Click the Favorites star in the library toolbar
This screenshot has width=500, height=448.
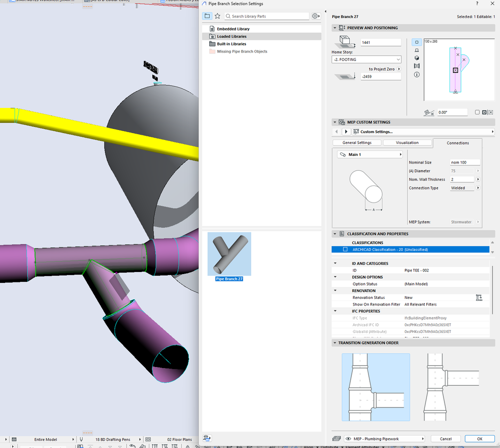pos(217,15)
